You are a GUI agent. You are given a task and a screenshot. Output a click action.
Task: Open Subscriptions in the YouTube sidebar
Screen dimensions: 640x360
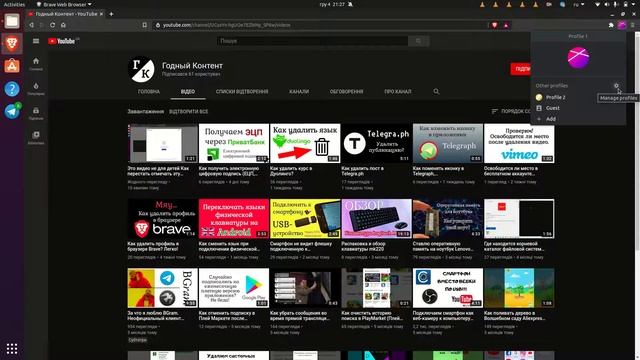[36, 113]
